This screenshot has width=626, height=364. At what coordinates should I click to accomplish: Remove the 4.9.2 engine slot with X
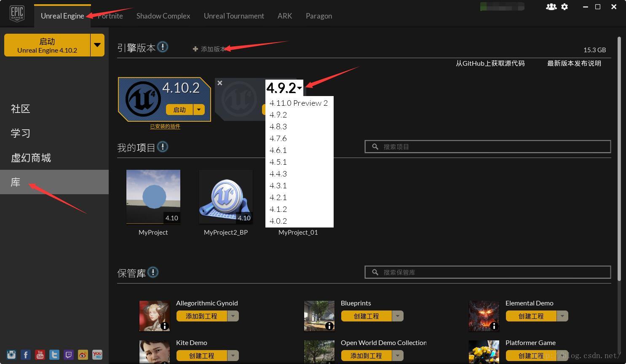pos(219,83)
